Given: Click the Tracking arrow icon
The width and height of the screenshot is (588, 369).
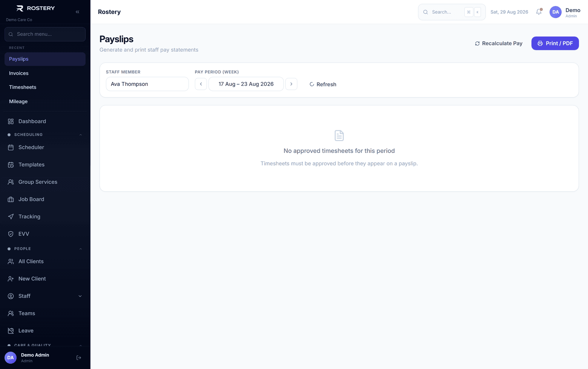Looking at the screenshot, I should coord(11,217).
